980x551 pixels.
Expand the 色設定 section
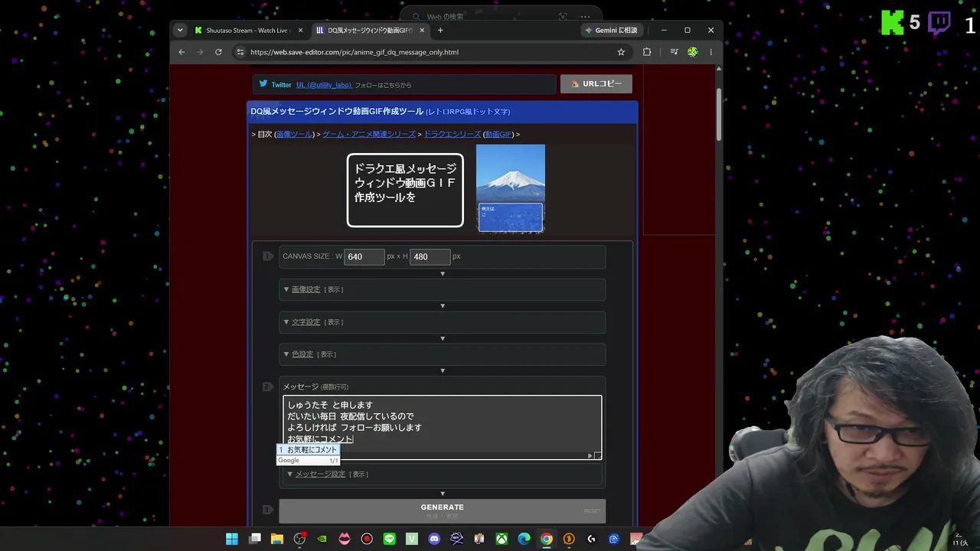(302, 354)
